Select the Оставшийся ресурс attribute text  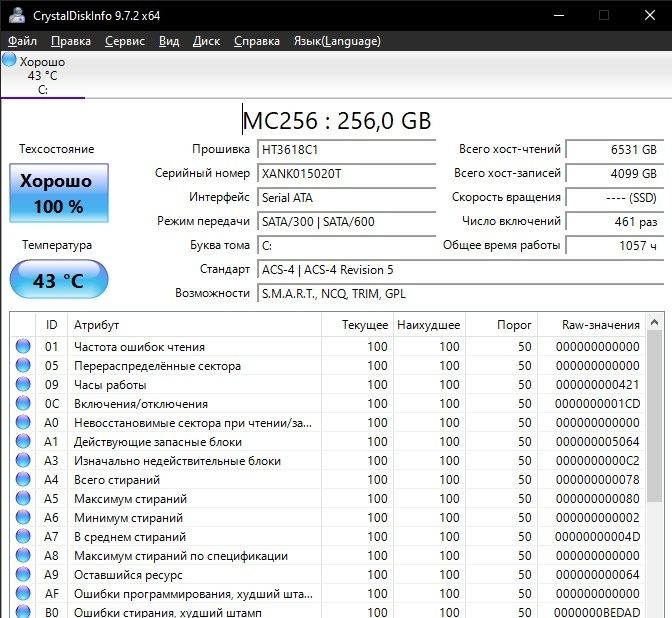128,575
